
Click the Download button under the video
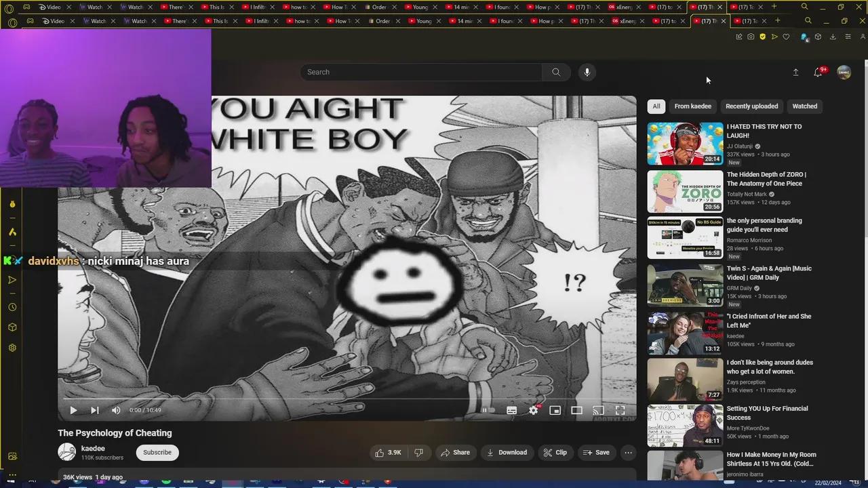[507, 453]
